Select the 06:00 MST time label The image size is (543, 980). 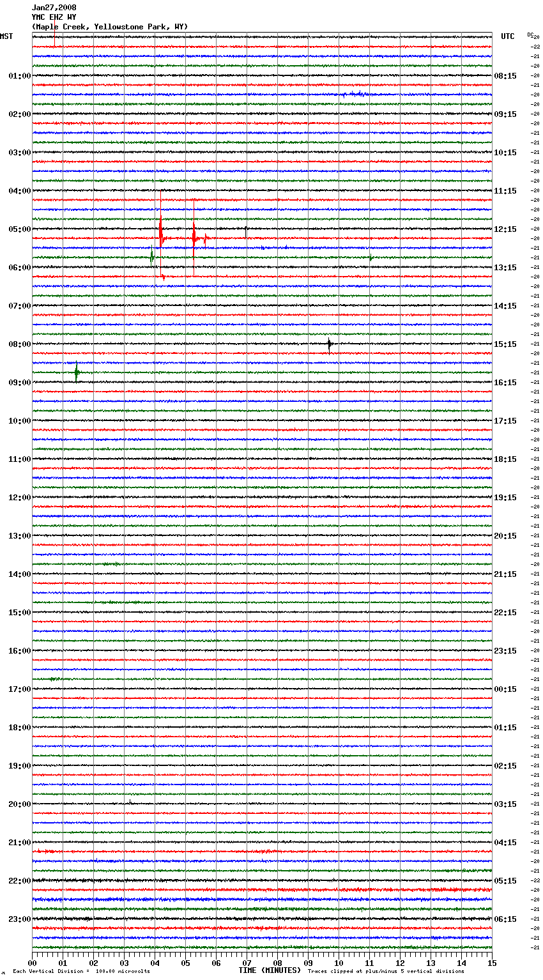(20, 268)
